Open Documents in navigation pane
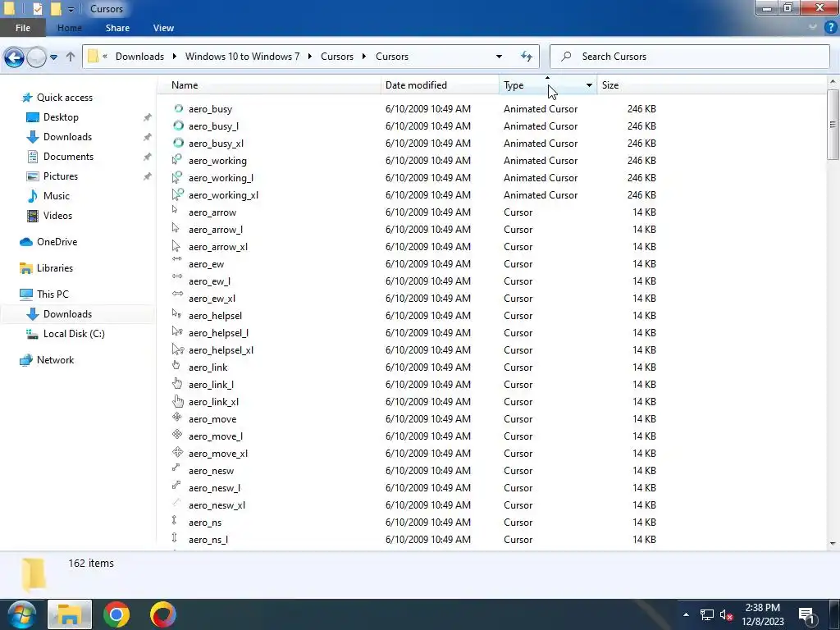 68,157
